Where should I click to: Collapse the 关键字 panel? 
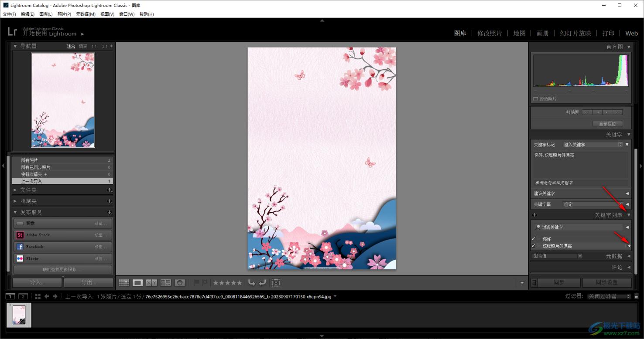(629, 135)
